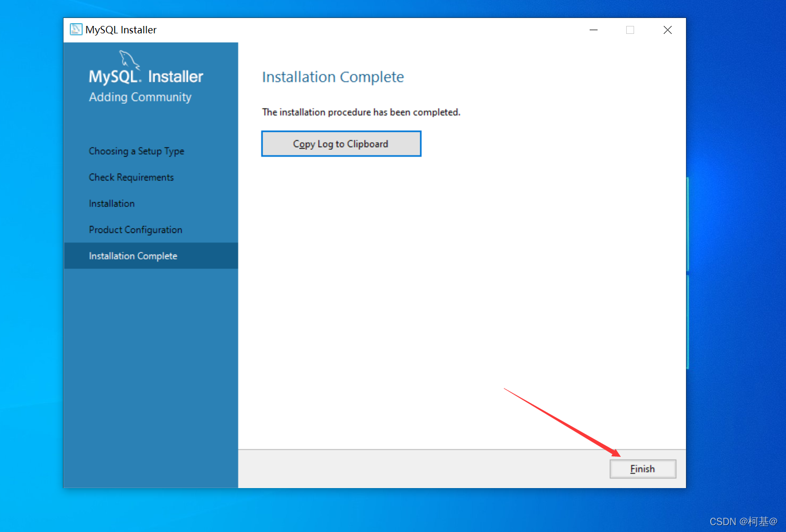Close the MySQL Installer window
Image resolution: width=786 pixels, height=532 pixels.
[667, 30]
